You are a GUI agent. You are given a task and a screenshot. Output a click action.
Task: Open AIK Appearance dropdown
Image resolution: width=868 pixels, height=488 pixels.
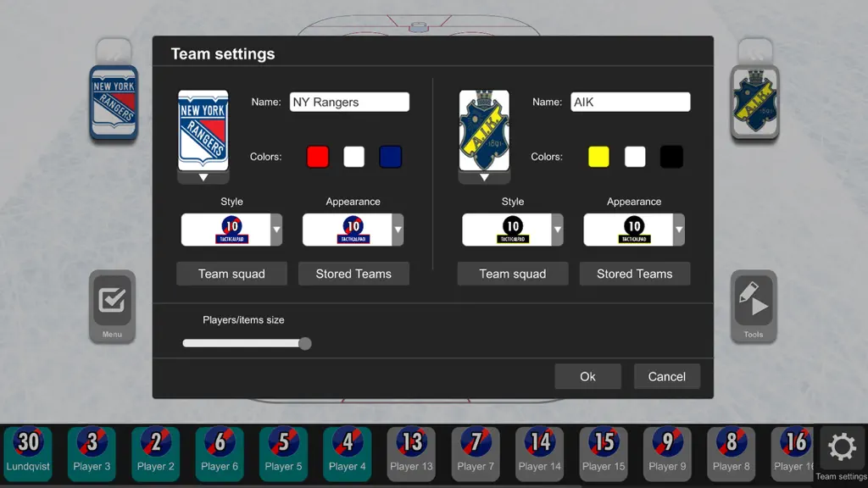pos(634,229)
